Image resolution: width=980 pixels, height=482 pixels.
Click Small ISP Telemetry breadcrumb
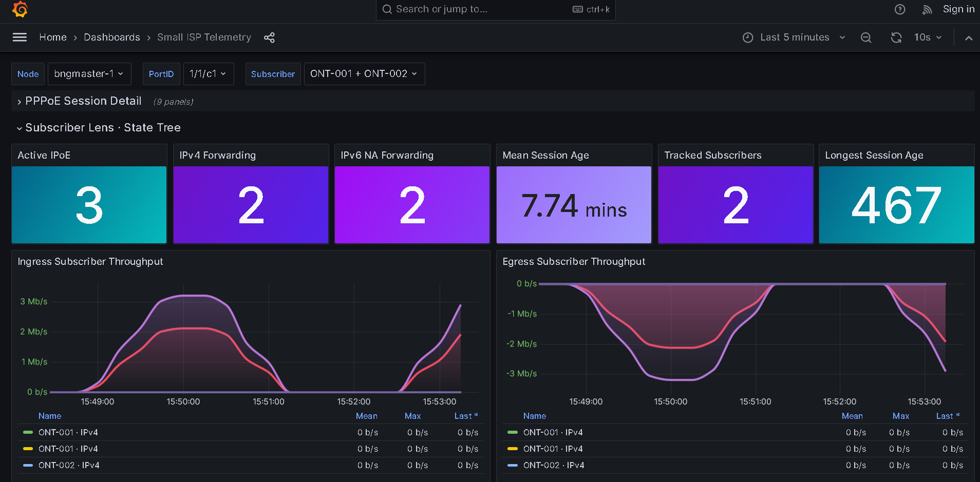(x=204, y=37)
